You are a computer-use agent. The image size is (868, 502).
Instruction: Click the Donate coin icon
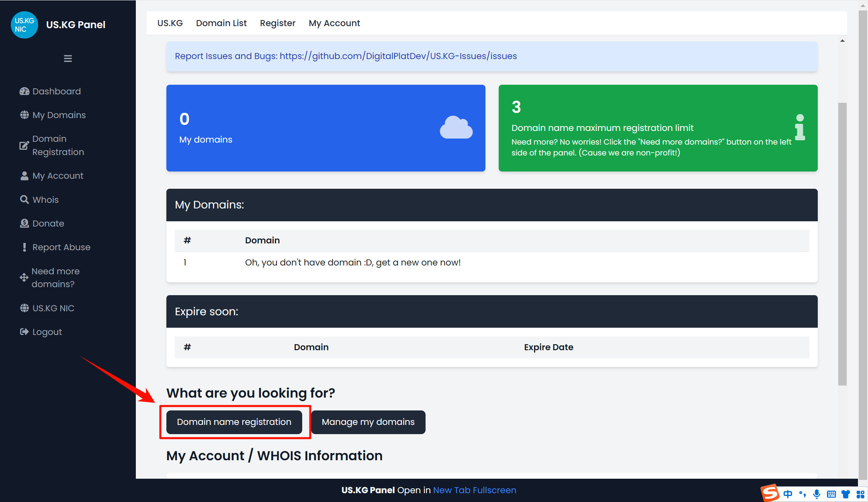(25, 223)
